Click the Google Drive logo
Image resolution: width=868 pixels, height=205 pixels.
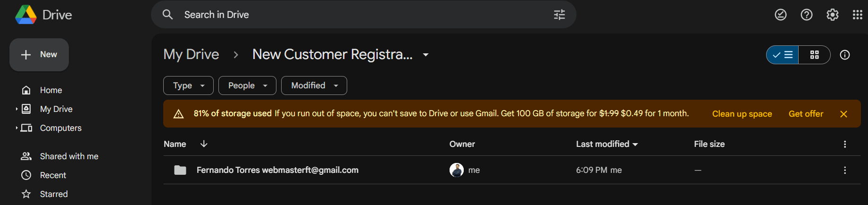coord(26,15)
